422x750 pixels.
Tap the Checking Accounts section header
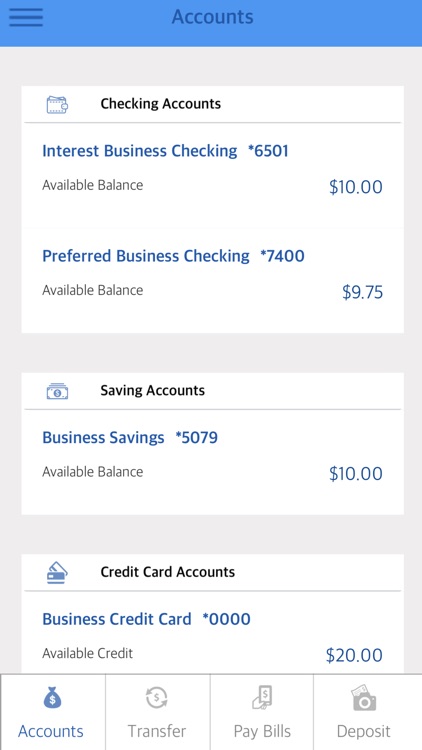160,104
